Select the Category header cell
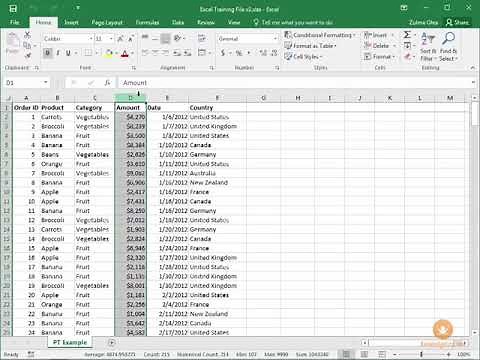Viewport: 480px width, 360px height. pos(95,108)
